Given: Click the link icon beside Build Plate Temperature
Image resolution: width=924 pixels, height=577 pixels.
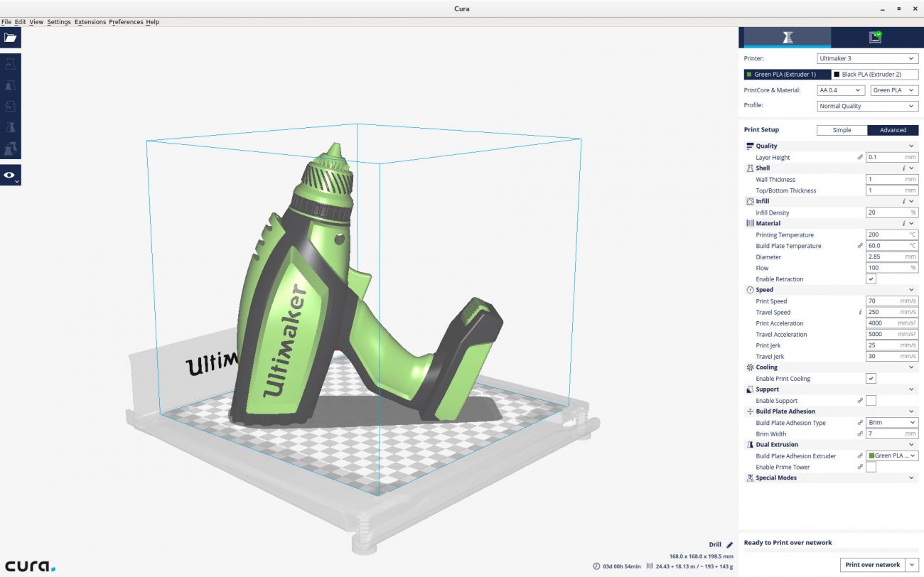Looking at the screenshot, I should point(860,246).
